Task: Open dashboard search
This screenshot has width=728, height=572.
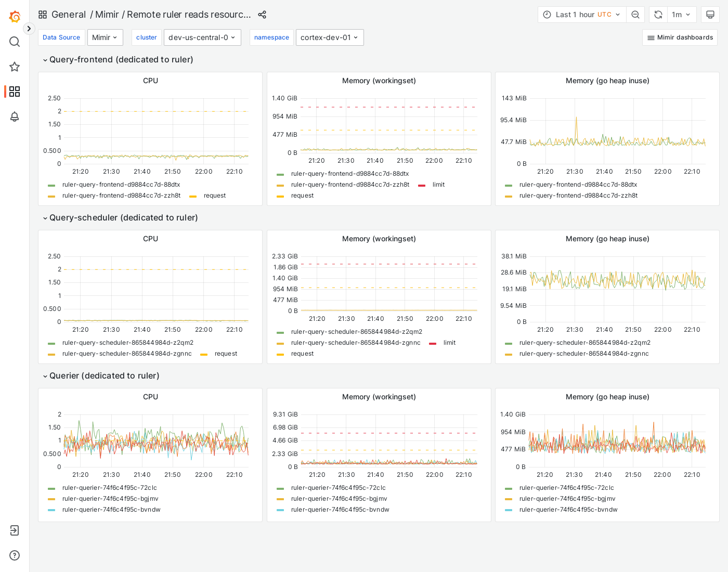Action: (15, 42)
